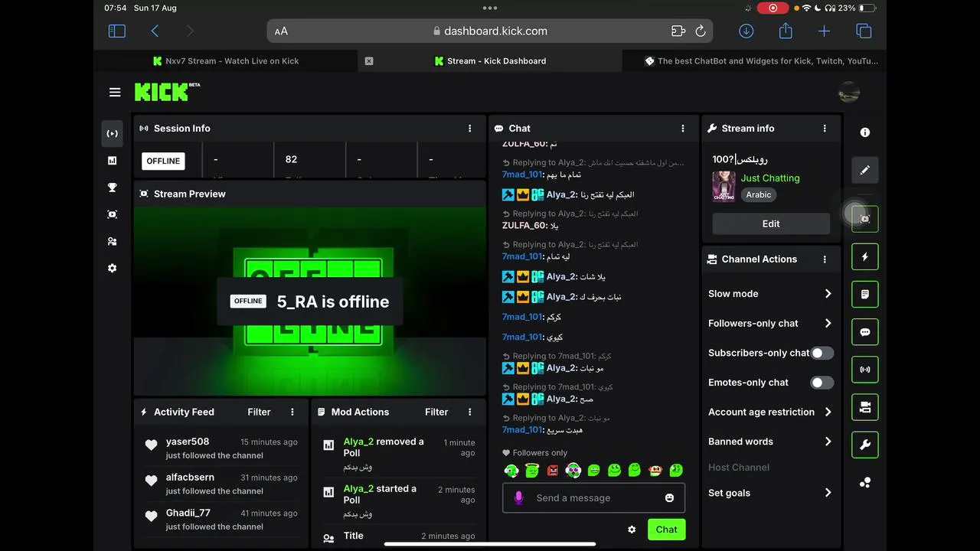This screenshot has width=980, height=551.
Task: Click the Edit button in Stream info
Action: click(771, 223)
